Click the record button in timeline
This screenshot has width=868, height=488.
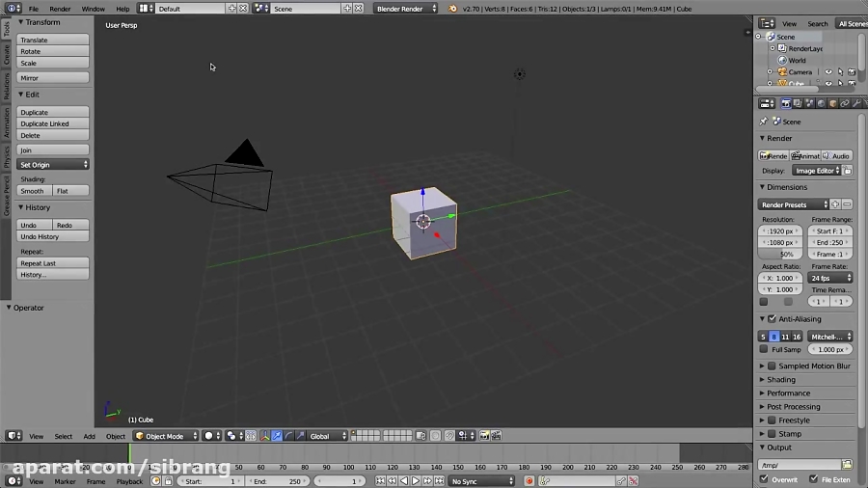529,481
